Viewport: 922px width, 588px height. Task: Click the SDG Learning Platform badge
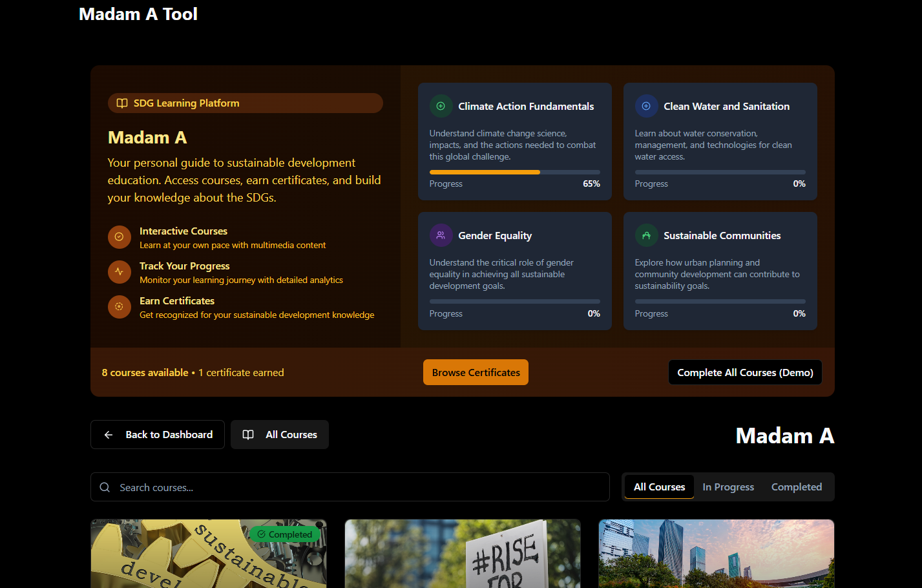246,103
